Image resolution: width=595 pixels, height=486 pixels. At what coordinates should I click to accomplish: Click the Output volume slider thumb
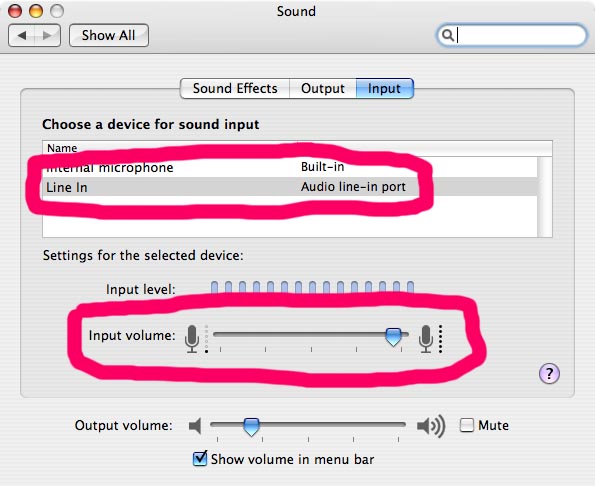click(251, 427)
